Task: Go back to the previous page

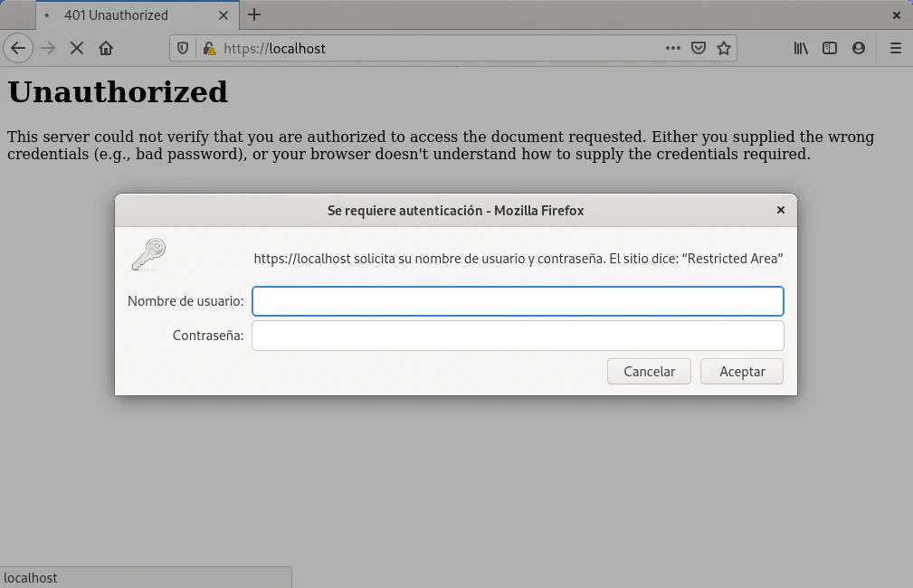Action: pyautogui.click(x=18, y=48)
